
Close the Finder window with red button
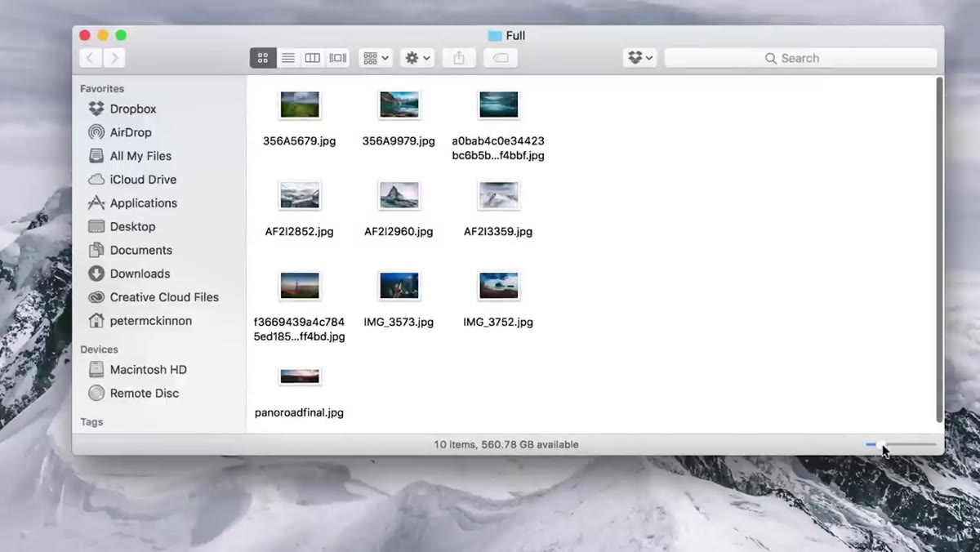85,35
